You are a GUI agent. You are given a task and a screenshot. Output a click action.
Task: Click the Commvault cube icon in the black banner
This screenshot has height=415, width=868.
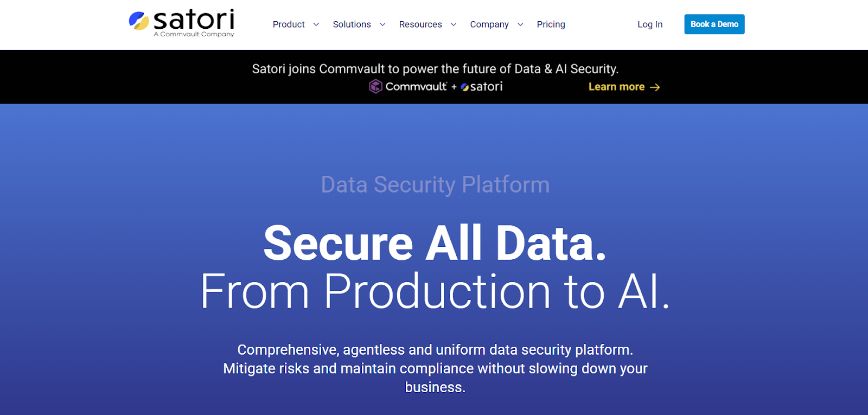375,86
